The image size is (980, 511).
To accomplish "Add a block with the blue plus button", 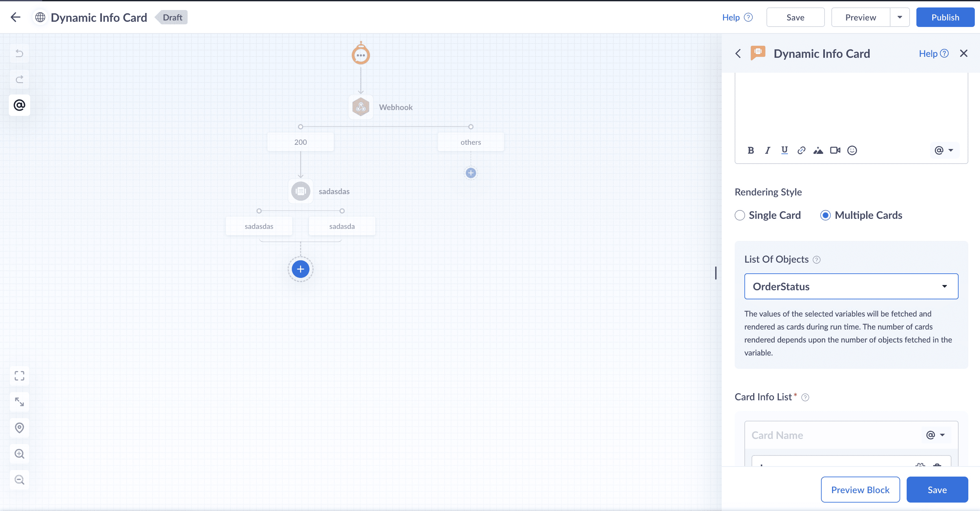I will tap(300, 269).
